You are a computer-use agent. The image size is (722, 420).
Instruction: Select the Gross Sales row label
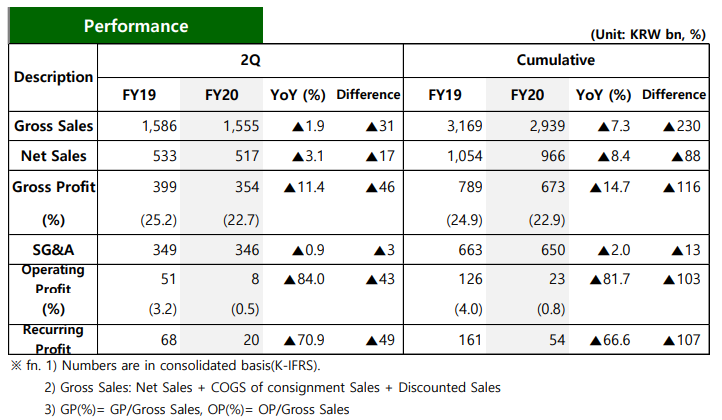[x=53, y=126]
